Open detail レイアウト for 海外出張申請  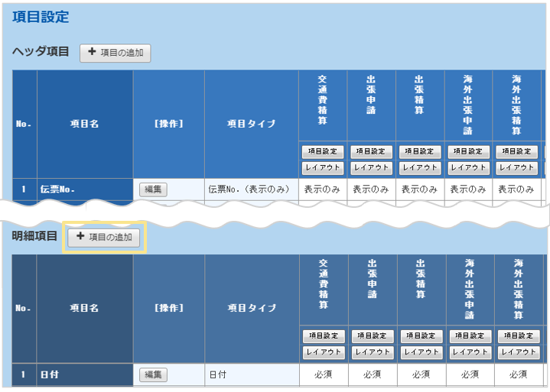pyautogui.click(x=470, y=352)
